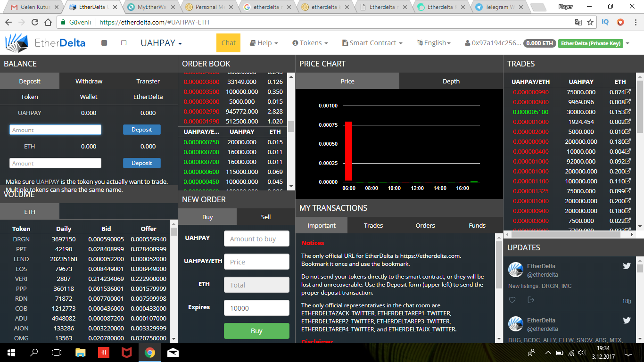This screenshot has height=362, width=644.
Task: Switch to dark theme with the filled square icon
Action: pyautogui.click(x=105, y=43)
